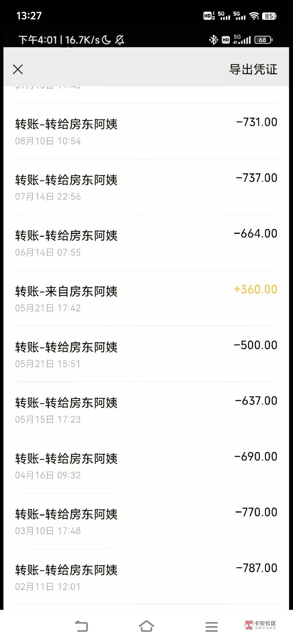293x644 pixels.
Task: Tap the moon do-not-disturb icon
Action: (x=106, y=40)
